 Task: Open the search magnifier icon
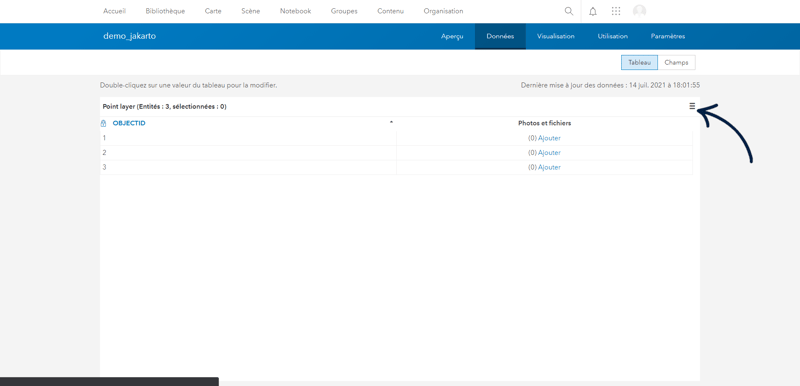coord(569,11)
